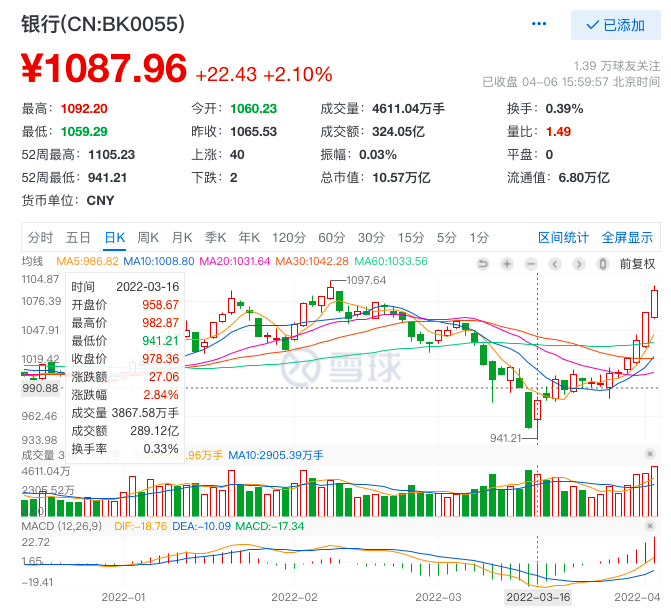This screenshot has width=671, height=608.
Task: Click the MA60 moving average legend
Action: pyautogui.click(x=393, y=261)
